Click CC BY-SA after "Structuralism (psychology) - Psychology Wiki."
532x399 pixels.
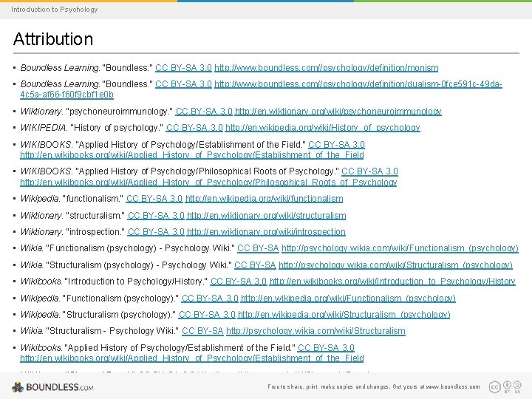click(x=255, y=265)
